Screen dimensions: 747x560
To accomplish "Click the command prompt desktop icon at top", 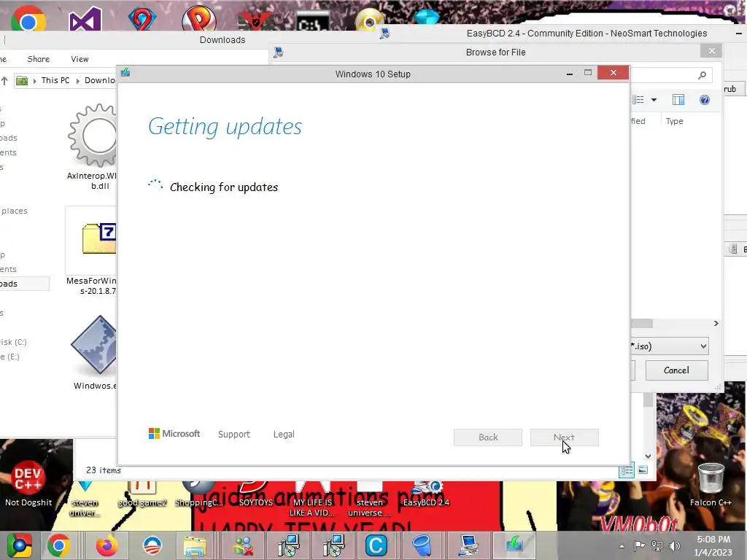I will pos(313,21).
